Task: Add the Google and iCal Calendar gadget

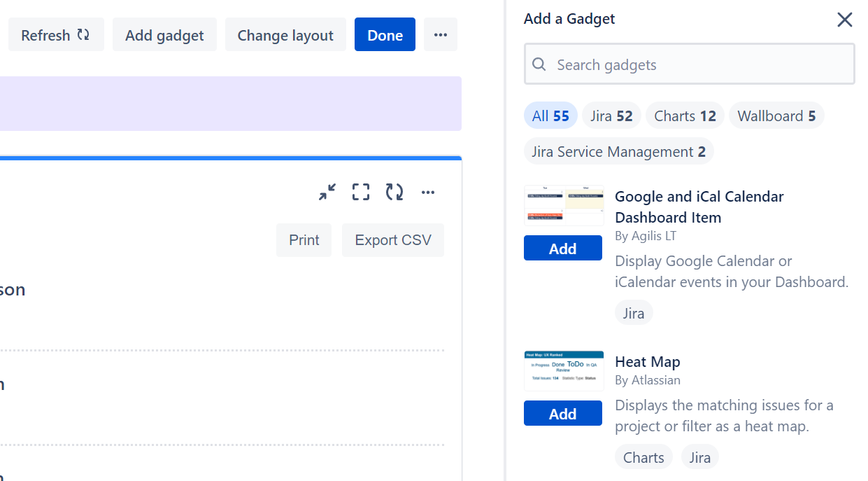Action: tap(562, 249)
